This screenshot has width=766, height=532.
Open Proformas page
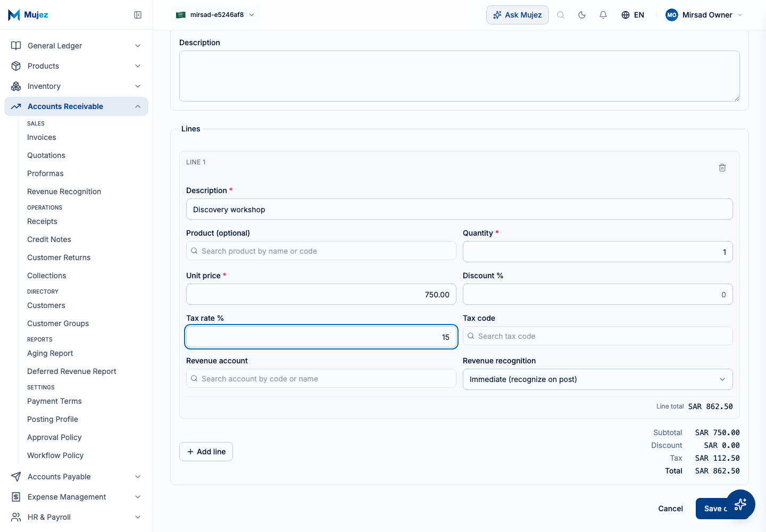pos(45,173)
